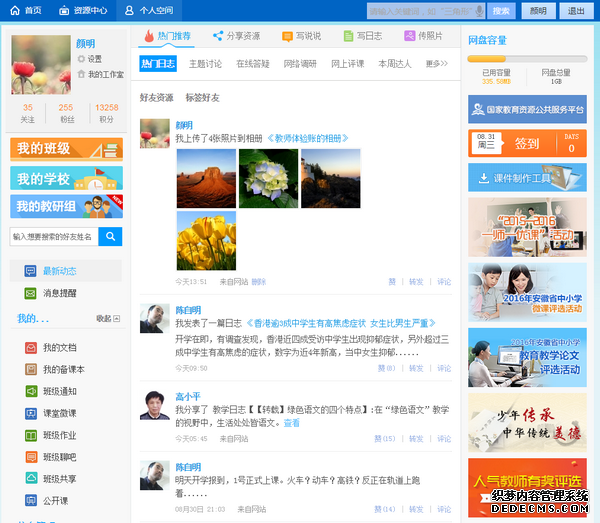
Task: Click the 传照片 picture icon
Action: point(410,36)
